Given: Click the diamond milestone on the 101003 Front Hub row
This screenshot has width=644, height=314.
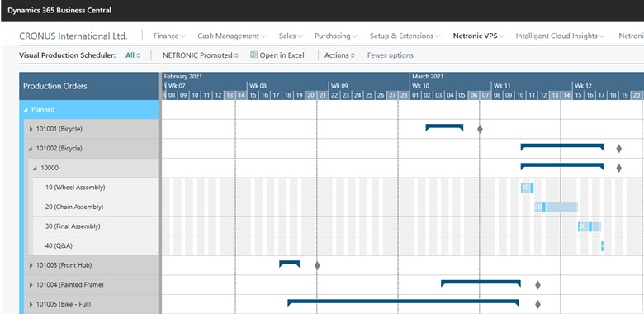Looking at the screenshot, I should click(317, 265).
